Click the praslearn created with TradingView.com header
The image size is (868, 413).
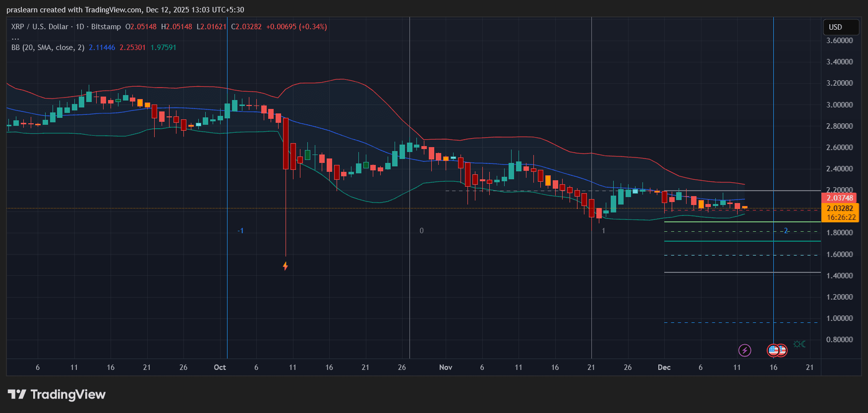(125, 10)
